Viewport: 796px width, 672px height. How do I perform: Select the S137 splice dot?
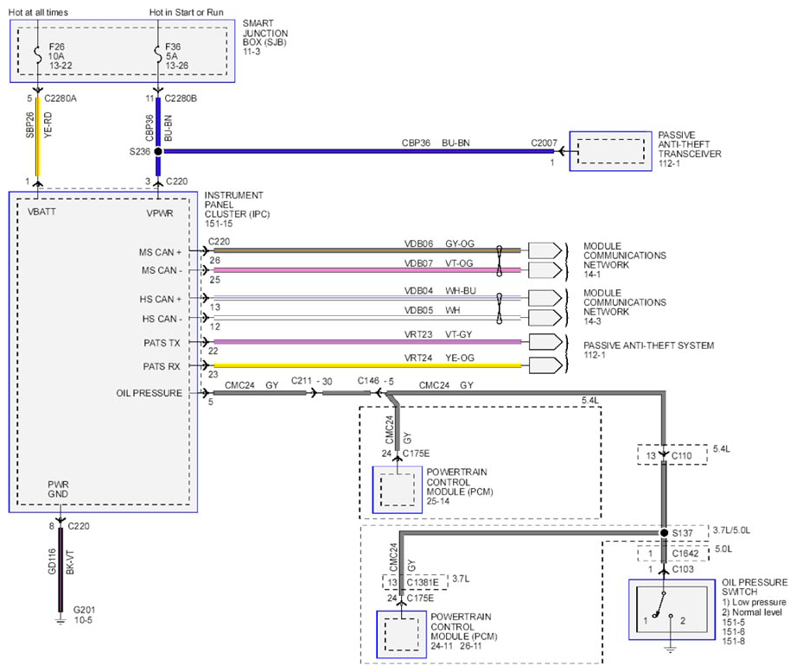tap(664, 533)
